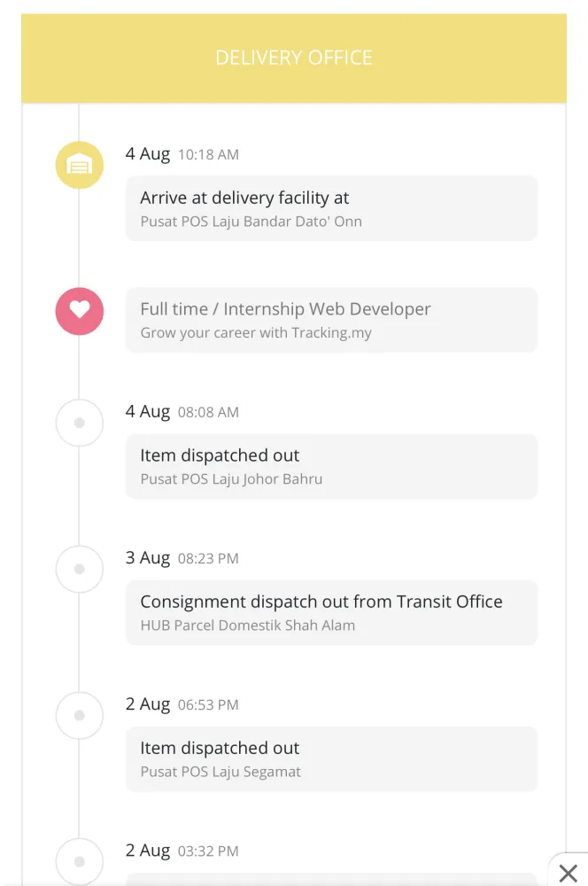Select the 2 Aug 03:32 PM timeline marker
Viewport: 588px width, 886px height.
coord(79,861)
